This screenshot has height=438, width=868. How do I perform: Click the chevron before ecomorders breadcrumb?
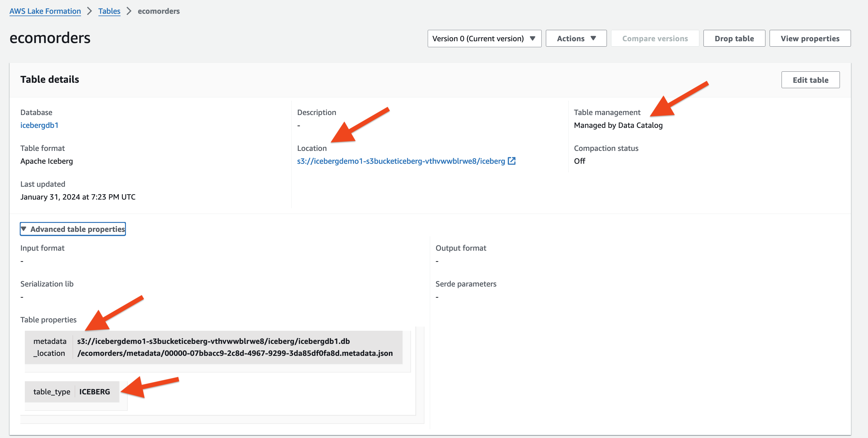click(x=129, y=11)
